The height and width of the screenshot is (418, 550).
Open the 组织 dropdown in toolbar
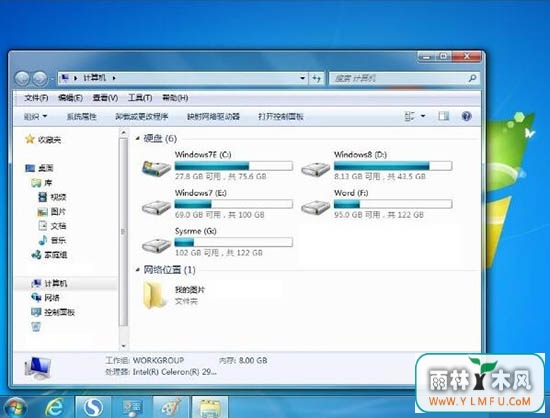(35, 116)
